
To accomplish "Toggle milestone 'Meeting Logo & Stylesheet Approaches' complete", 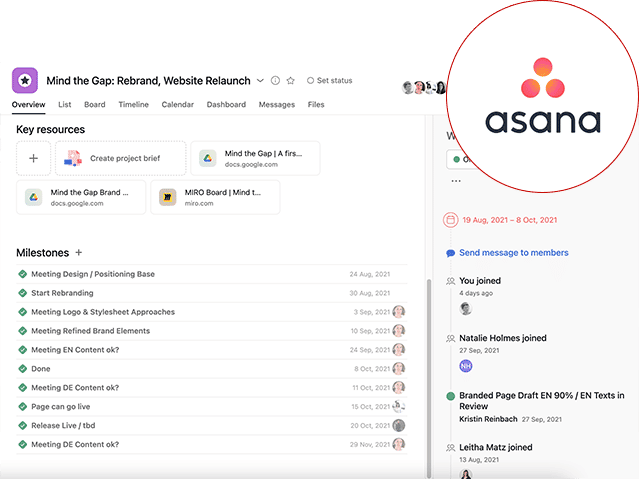I will [x=22, y=312].
